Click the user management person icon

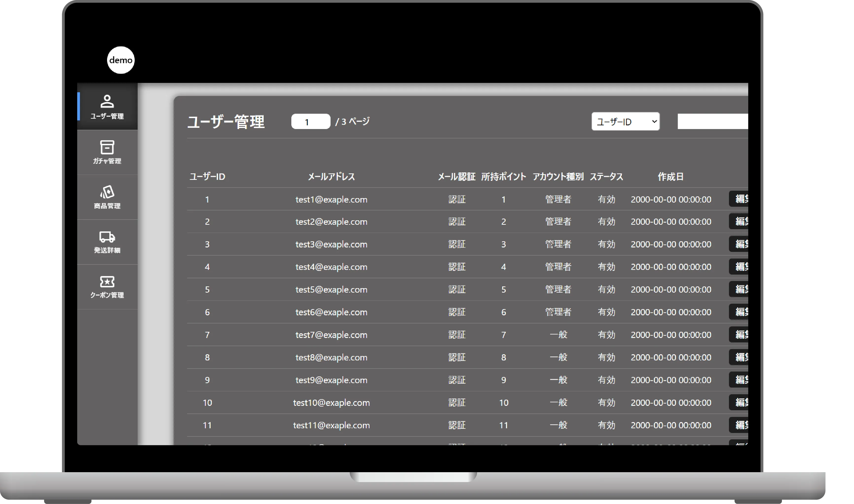(107, 101)
